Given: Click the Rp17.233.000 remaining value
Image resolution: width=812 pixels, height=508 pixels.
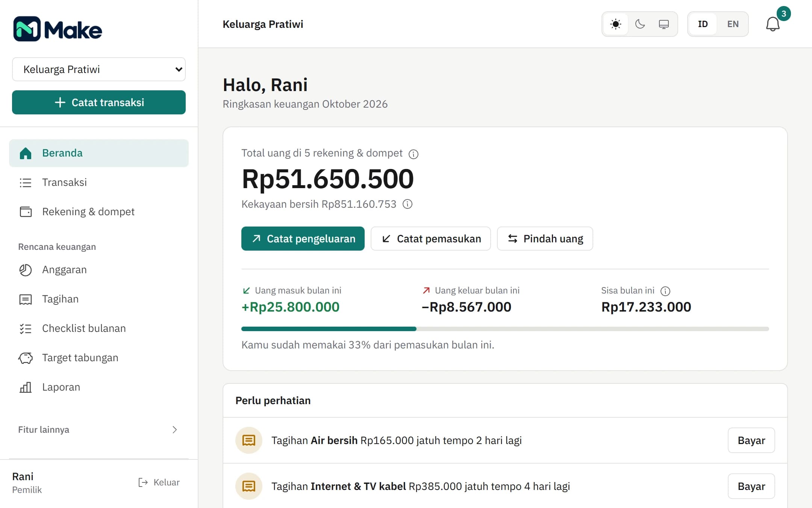Looking at the screenshot, I should coord(646,307).
